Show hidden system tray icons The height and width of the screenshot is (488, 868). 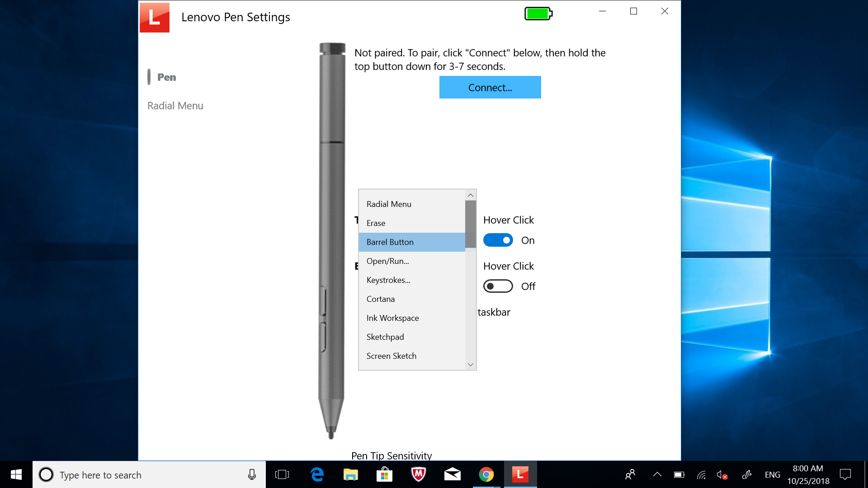657,474
